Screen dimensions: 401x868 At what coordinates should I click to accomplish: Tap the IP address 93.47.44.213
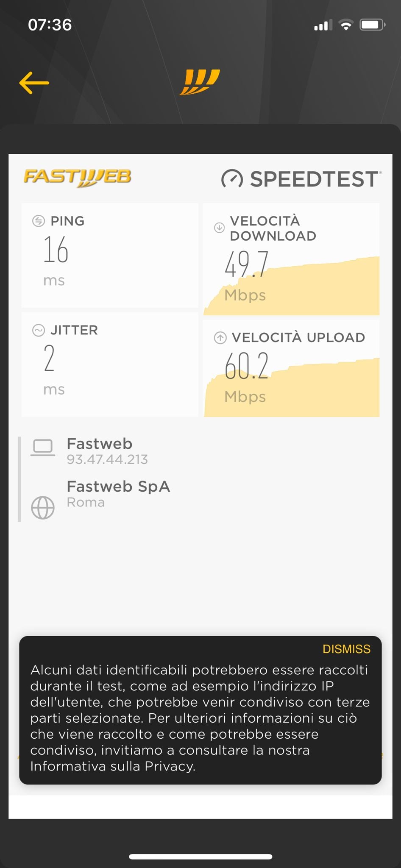pos(107,459)
